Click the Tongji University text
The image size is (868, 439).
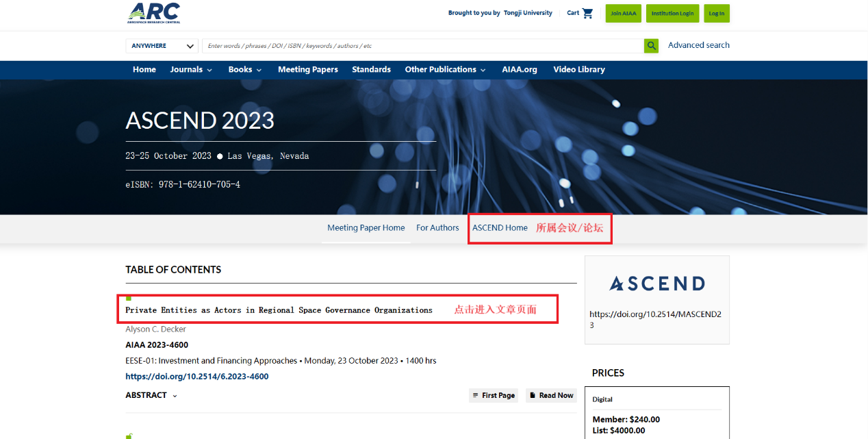(528, 13)
